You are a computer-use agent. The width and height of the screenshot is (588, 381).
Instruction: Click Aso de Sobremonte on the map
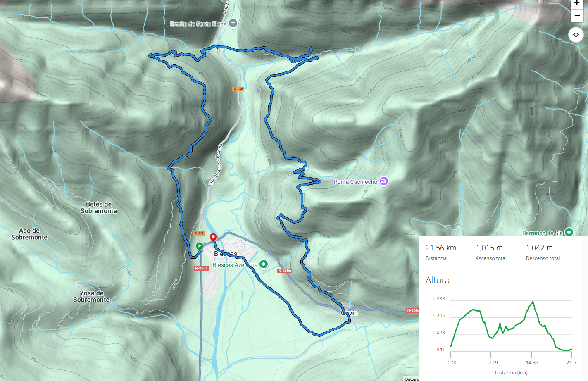pyautogui.click(x=29, y=234)
